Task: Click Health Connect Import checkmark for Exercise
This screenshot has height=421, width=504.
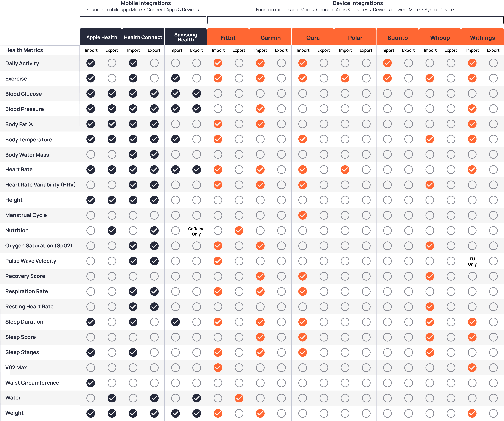Action: point(133,78)
